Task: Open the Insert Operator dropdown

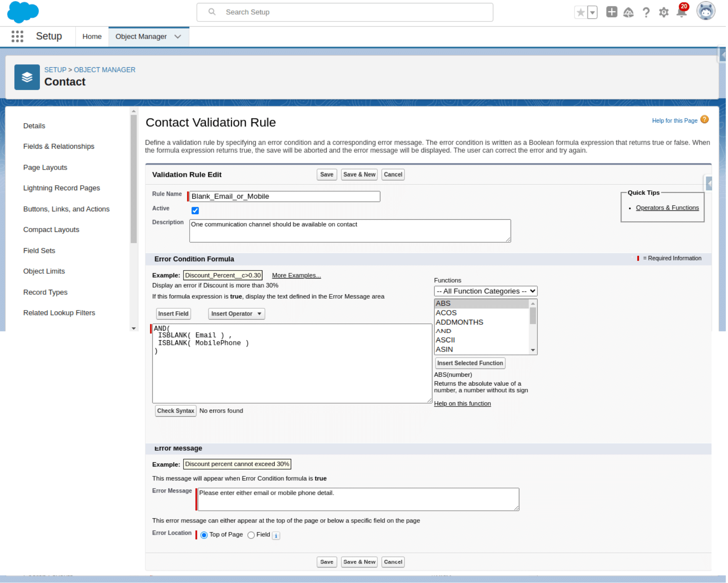Action: pyautogui.click(x=236, y=314)
